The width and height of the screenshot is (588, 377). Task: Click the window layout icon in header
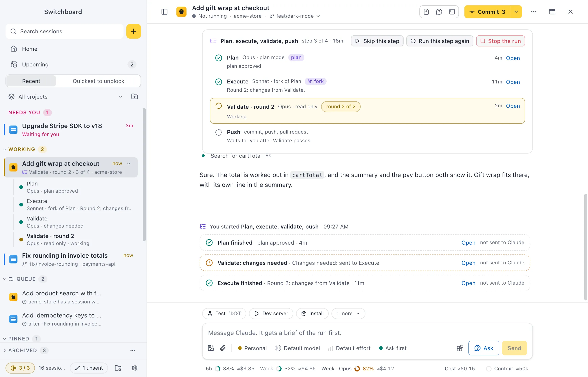point(552,12)
